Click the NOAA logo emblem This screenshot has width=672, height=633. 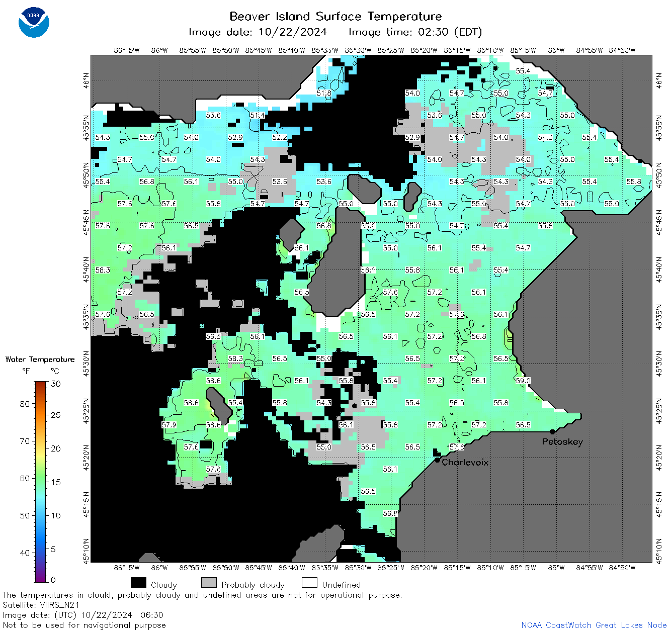(x=34, y=22)
